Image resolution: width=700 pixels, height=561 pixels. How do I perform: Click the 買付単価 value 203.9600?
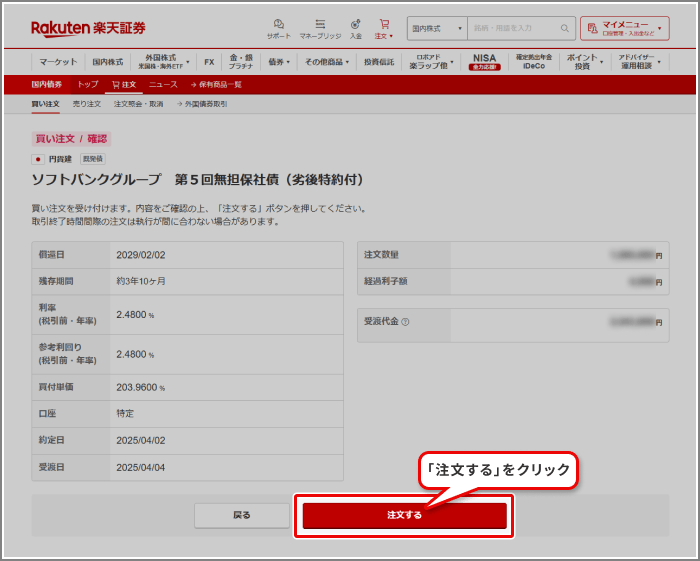pyautogui.click(x=140, y=387)
